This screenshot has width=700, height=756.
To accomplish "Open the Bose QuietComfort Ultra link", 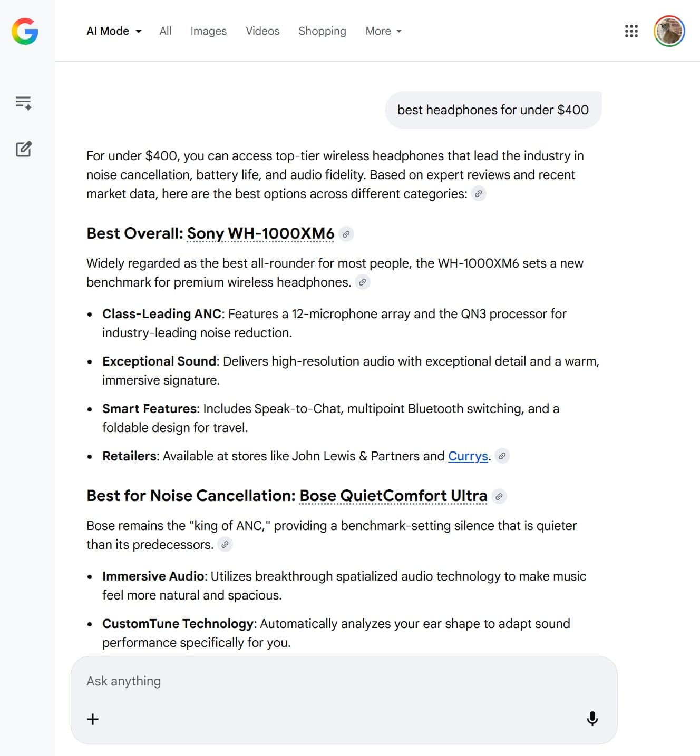I will tap(393, 496).
